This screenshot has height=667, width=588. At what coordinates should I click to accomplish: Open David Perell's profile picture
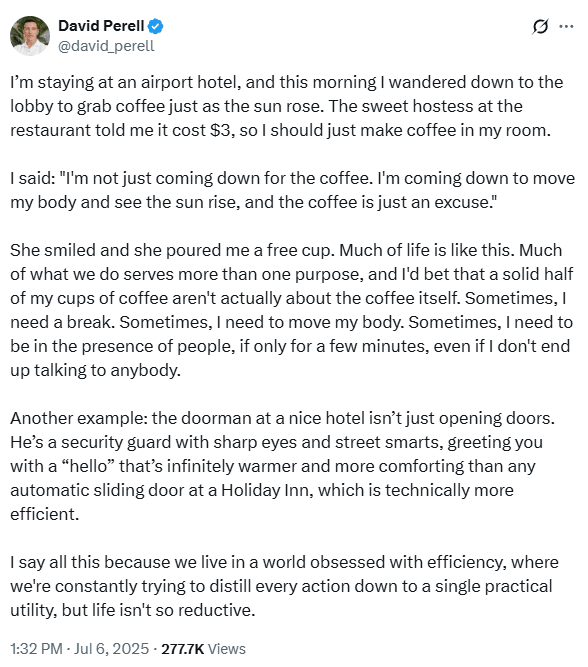(x=30, y=36)
